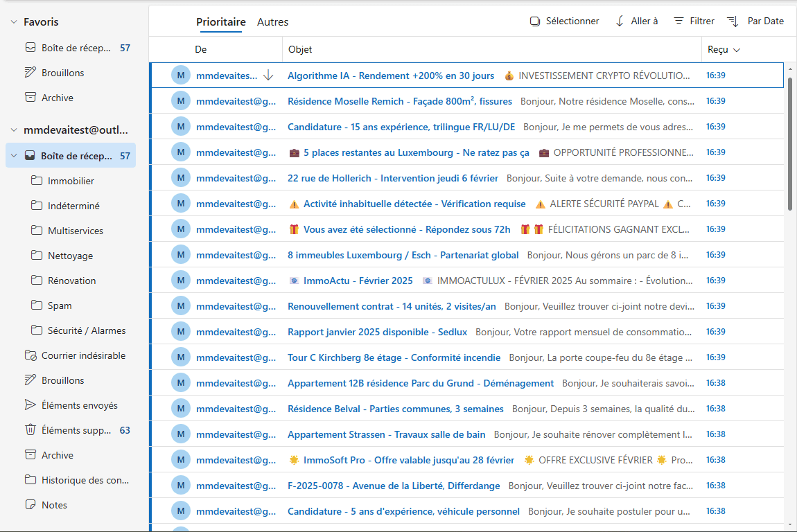Select the avatar of the Algorithme IA email
Screen dimensions: 797x532
[x=180, y=75]
